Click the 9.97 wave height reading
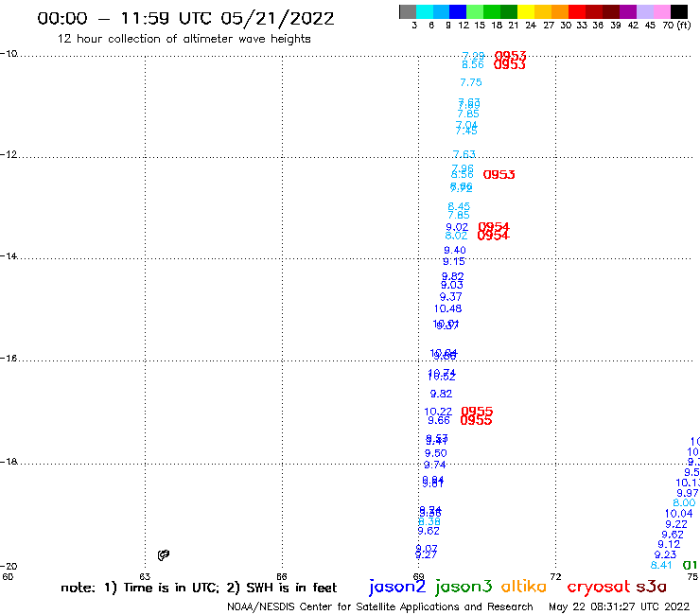The height and width of the screenshot is (615, 700). (x=688, y=493)
